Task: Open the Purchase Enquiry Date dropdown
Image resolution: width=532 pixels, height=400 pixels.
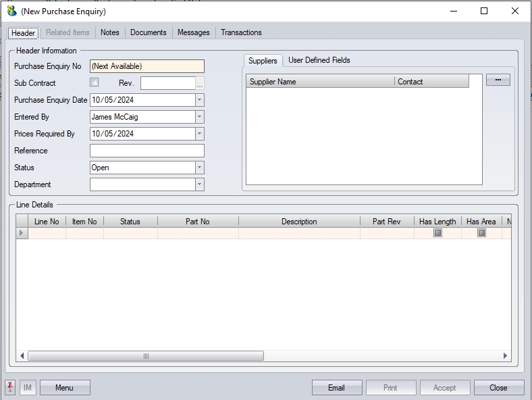Action: click(199, 100)
